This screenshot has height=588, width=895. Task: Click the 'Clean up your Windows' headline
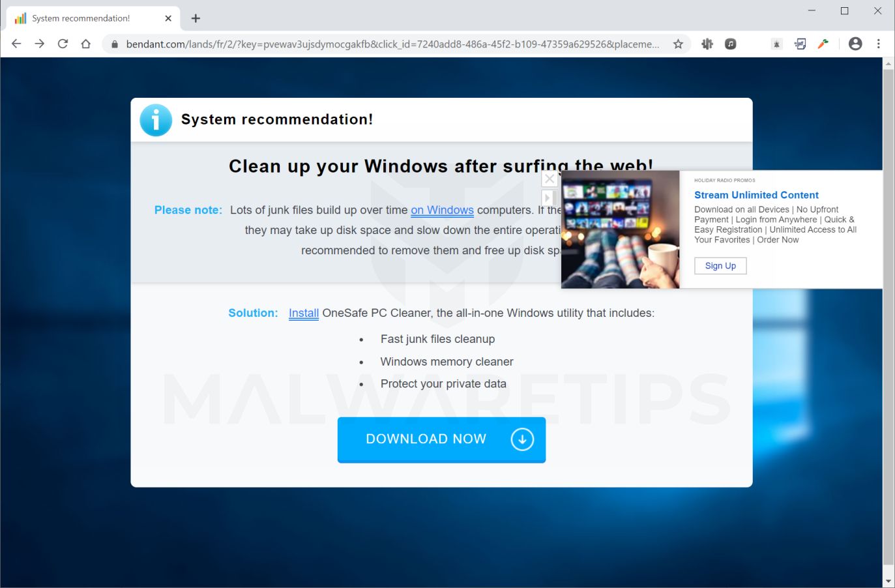pyautogui.click(x=441, y=166)
